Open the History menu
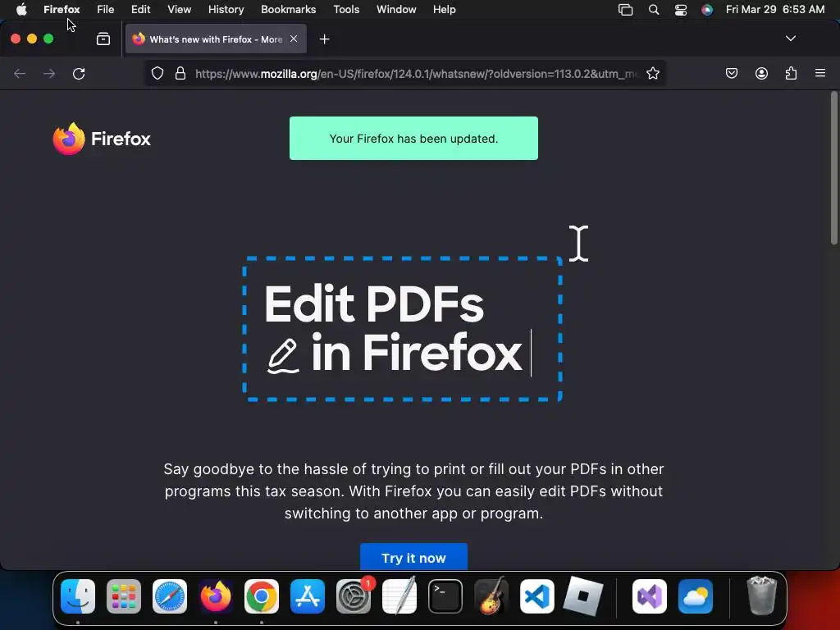 click(226, 10)
